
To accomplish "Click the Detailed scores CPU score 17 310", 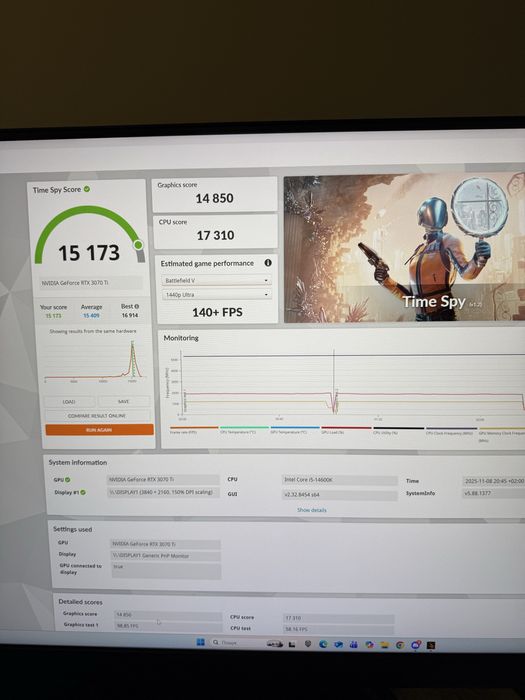I will pyautogui.click(x=338, y=618).
